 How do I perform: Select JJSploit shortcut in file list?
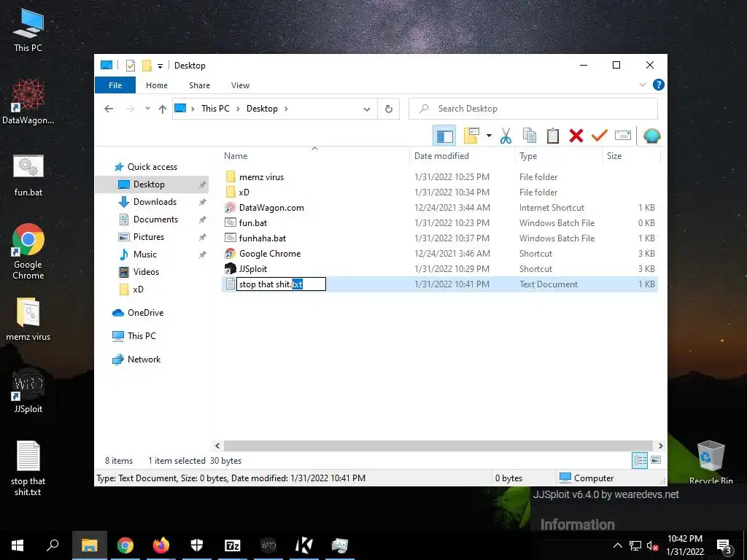click(x=440, y=268)
